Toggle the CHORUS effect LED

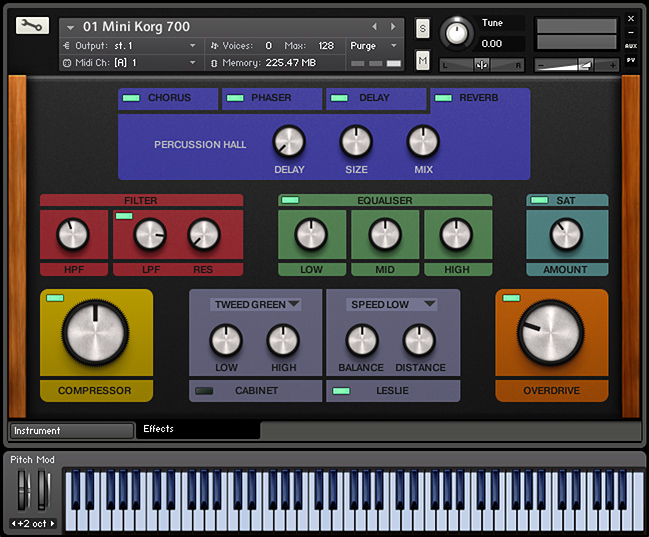[x=131, y=98]
